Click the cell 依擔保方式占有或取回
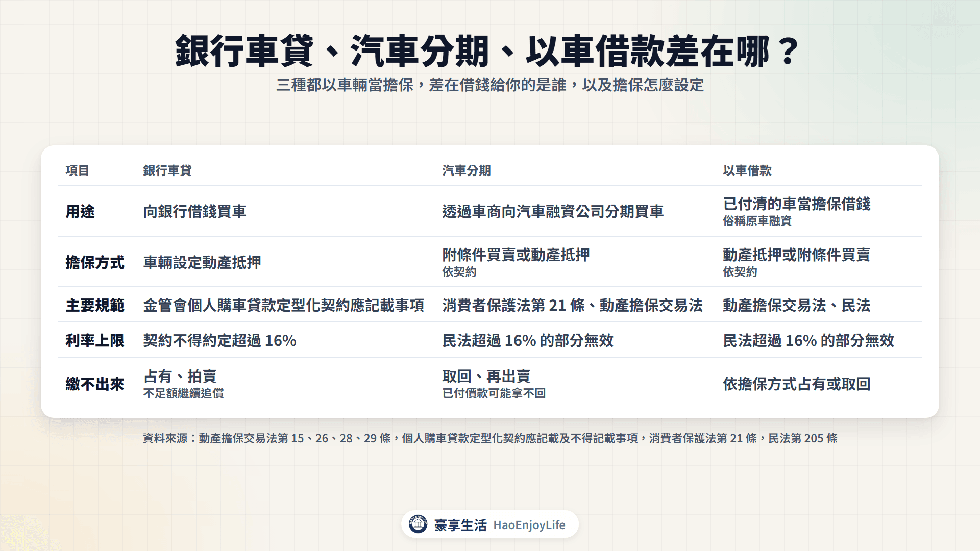The height and width of the screenshot is (551, 980). point(797,384)
